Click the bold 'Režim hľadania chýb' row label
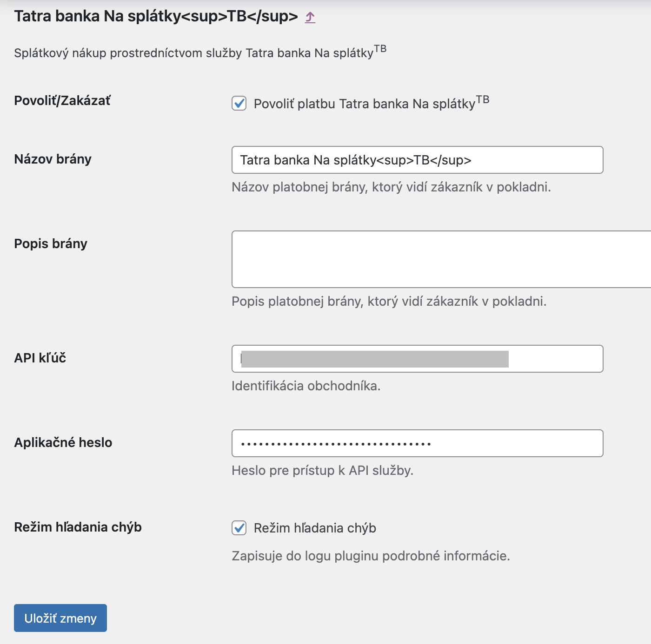Viewport: 651px width, 644px height. pos(78,527)
